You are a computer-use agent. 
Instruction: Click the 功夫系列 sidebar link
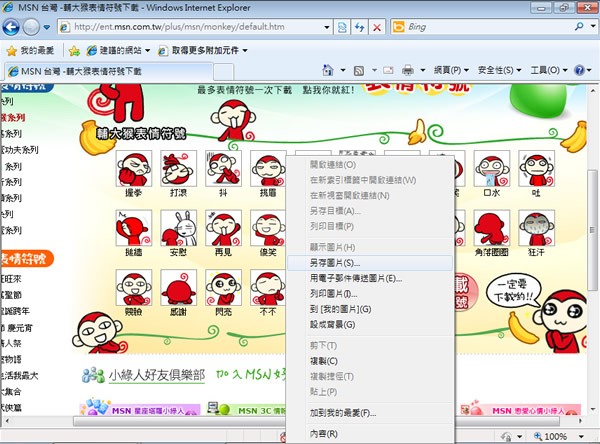(x=20, y=150)
